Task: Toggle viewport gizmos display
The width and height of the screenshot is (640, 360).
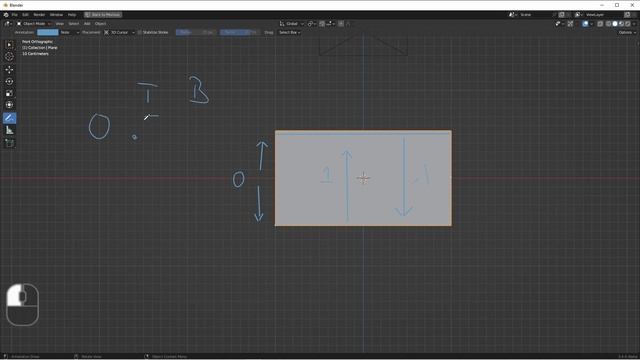Action: pyautogui.click(x=571, y=24)
